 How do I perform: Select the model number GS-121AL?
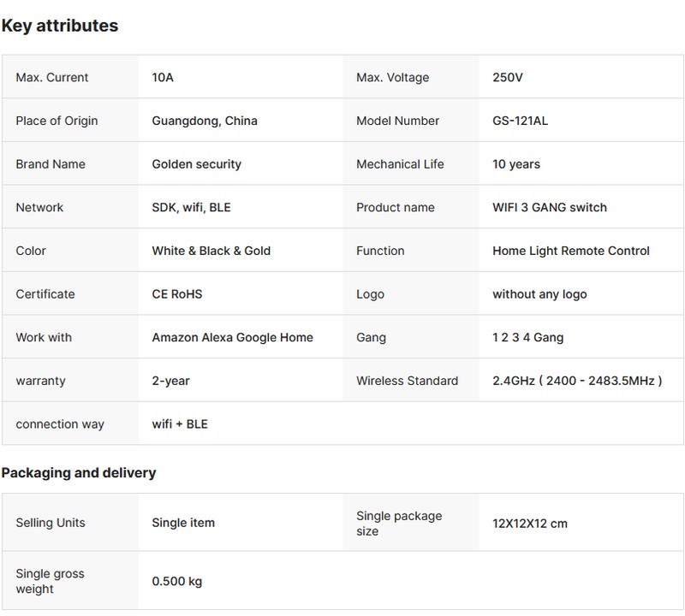coord(520,121)
